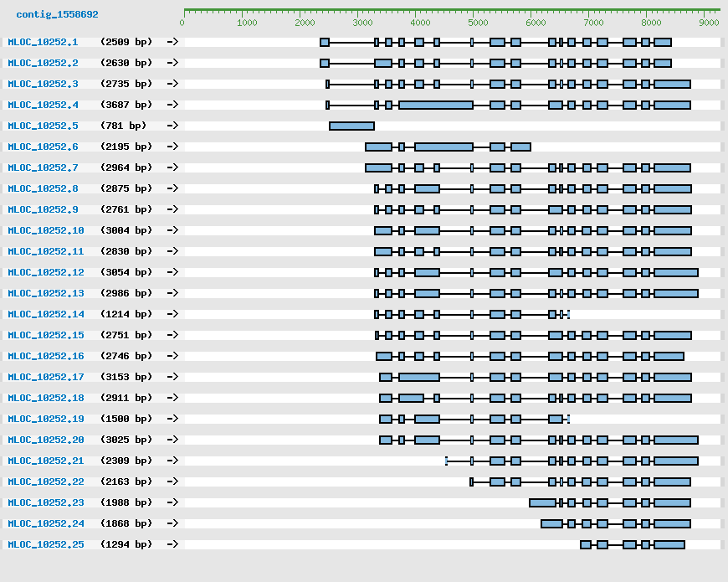Click the last exon of MLOC_10252.12
Screen dimensions: 728x582
(675, 272)
